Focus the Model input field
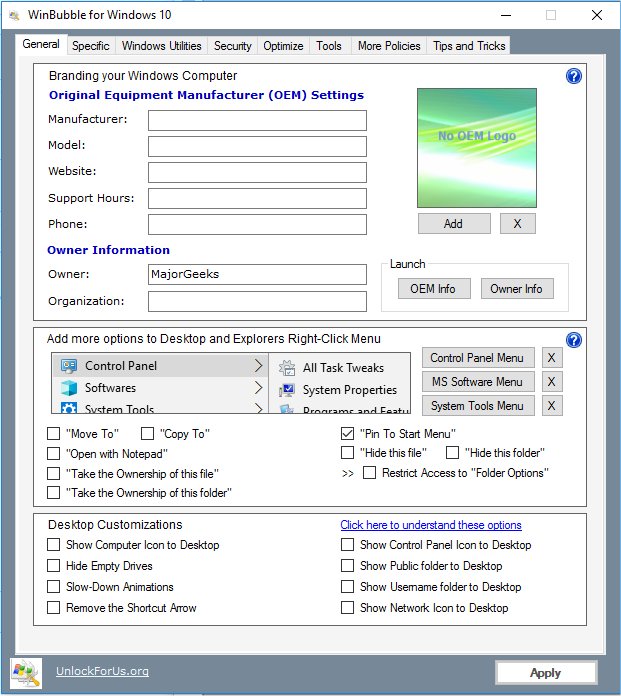The width and height of the screenshot is (621, 696). point(257,146)
